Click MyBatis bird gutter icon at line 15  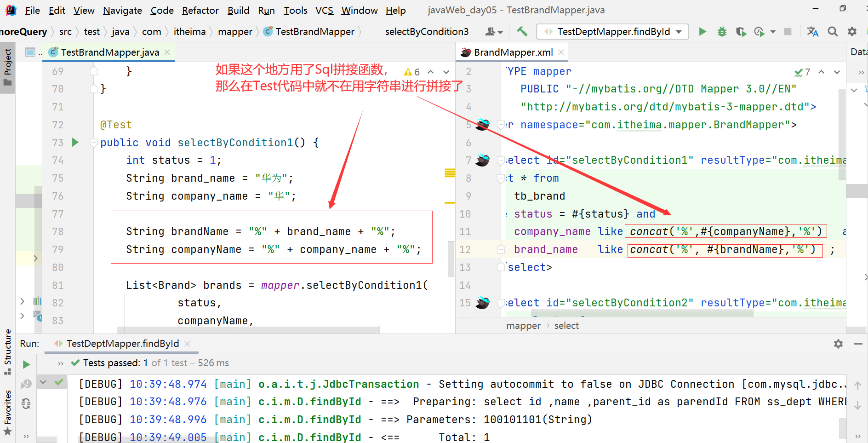pos(482,303)
